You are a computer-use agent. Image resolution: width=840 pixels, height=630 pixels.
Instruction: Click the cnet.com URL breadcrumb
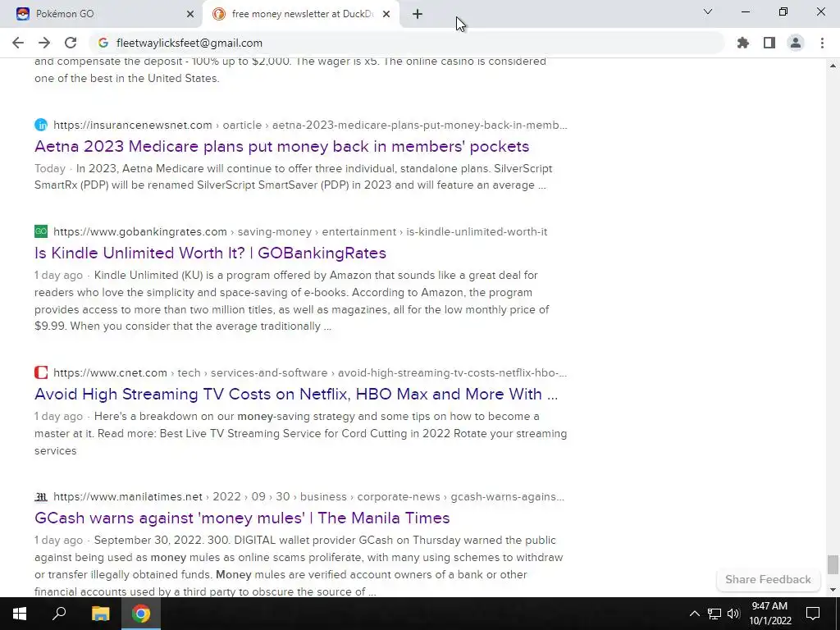tap(310, 372)
